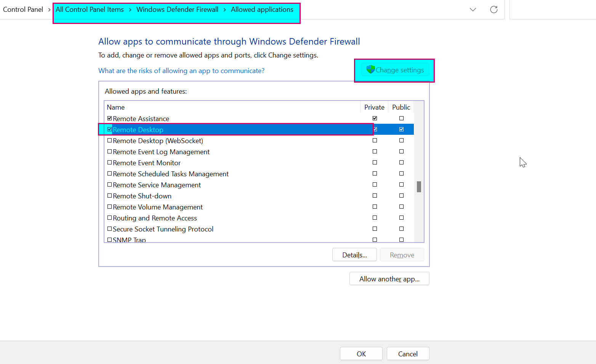596x364 pixels.
Task: Click the Public column header
Action: 401,107
